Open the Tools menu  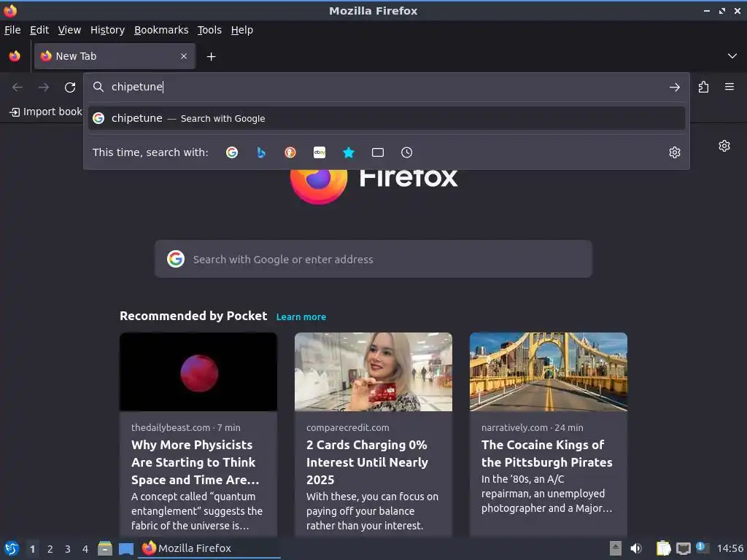tap(209, 30)
